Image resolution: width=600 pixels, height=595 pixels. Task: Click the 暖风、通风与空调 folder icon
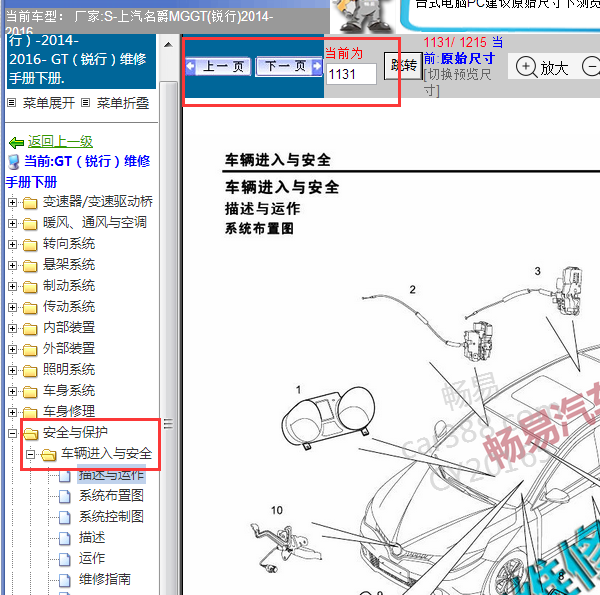tap(30, 224)
